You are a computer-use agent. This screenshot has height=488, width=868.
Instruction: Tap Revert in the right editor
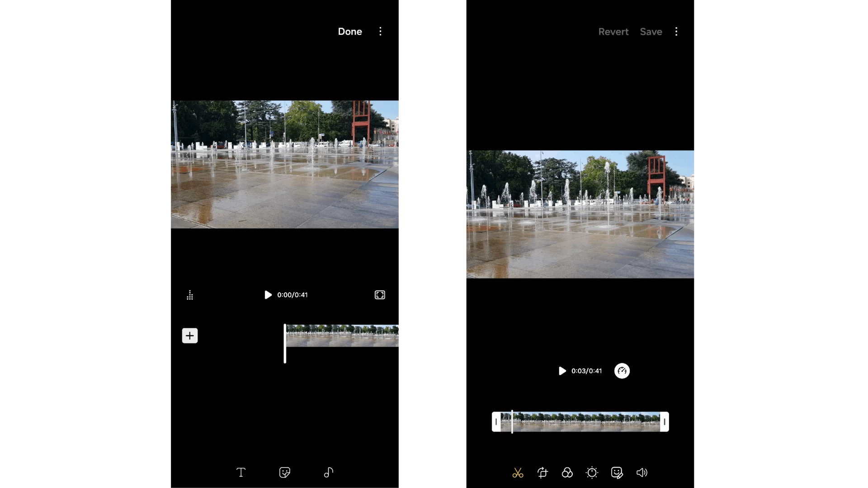click(x=613, y=32)
